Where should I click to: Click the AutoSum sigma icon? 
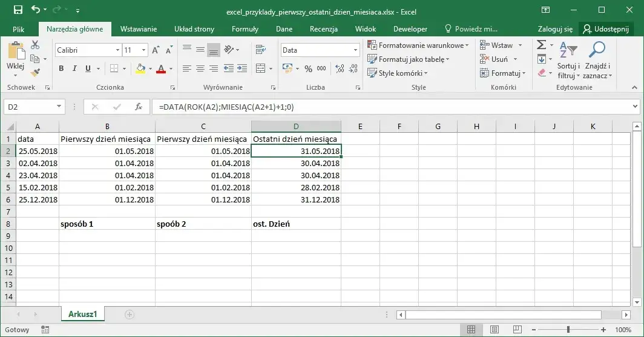point(541,45)
